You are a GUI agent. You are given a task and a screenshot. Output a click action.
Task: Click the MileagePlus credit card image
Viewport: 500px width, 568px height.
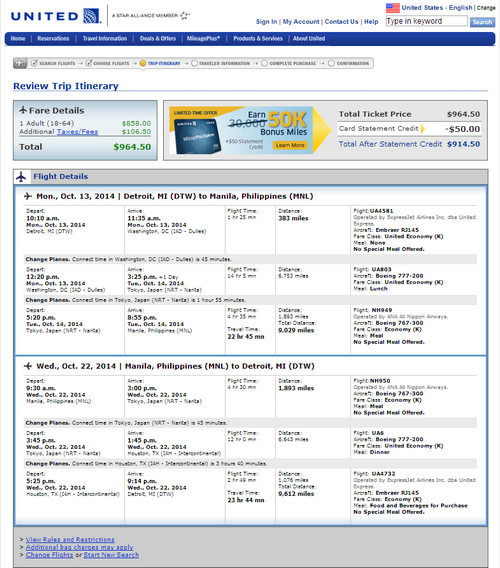(198, 136)
